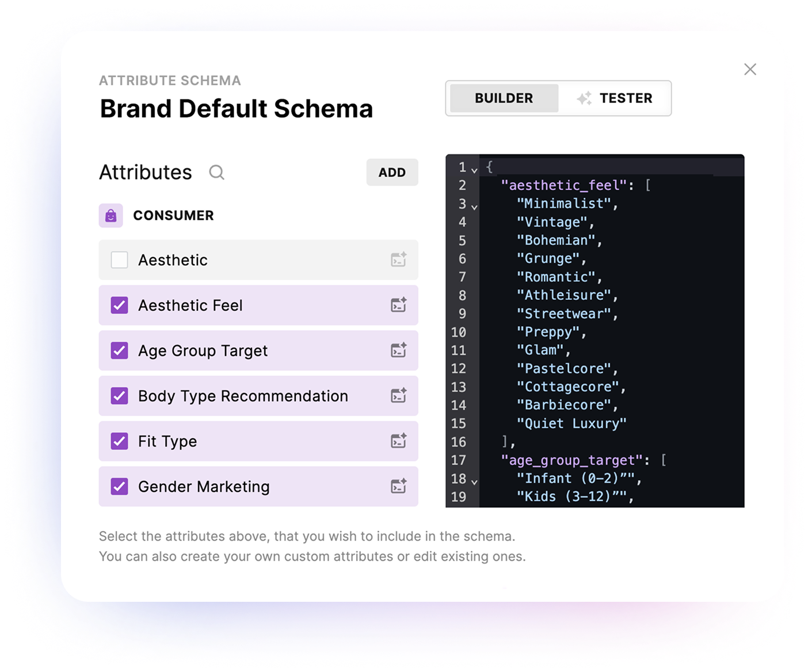
Task: Click the search icon beside Attributes
Action: click(216, 172)
